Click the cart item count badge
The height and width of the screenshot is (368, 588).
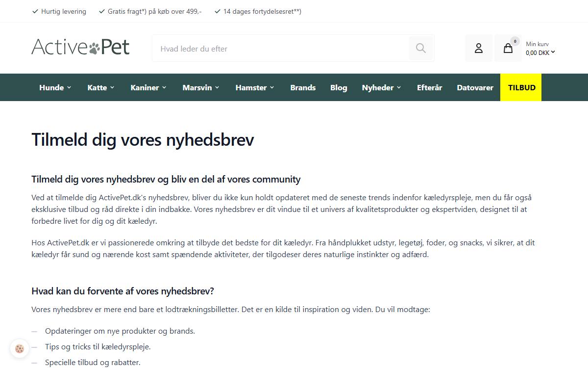tap(514, 41)
